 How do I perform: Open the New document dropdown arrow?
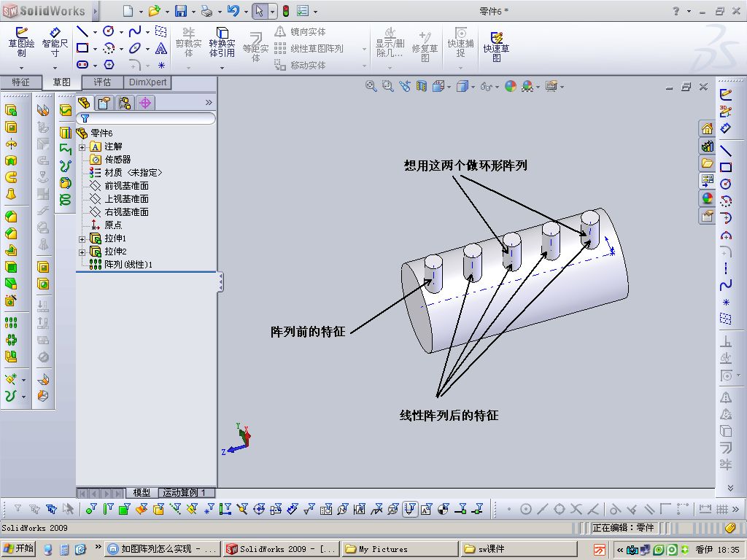click(x=141, y=12)
